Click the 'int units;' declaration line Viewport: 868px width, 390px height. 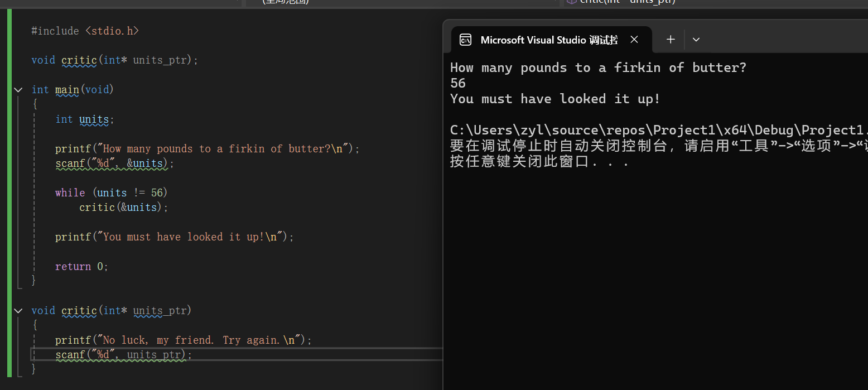point(85,119)
